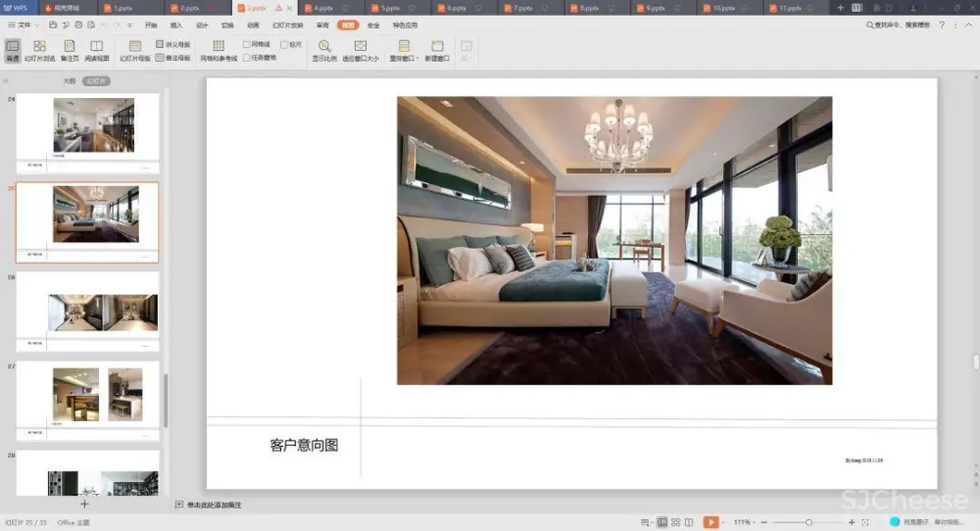Viewport: 980px width, 531px height.
Task: Open the 111% zoom level dropdown
Action: [x=744, y=522]
